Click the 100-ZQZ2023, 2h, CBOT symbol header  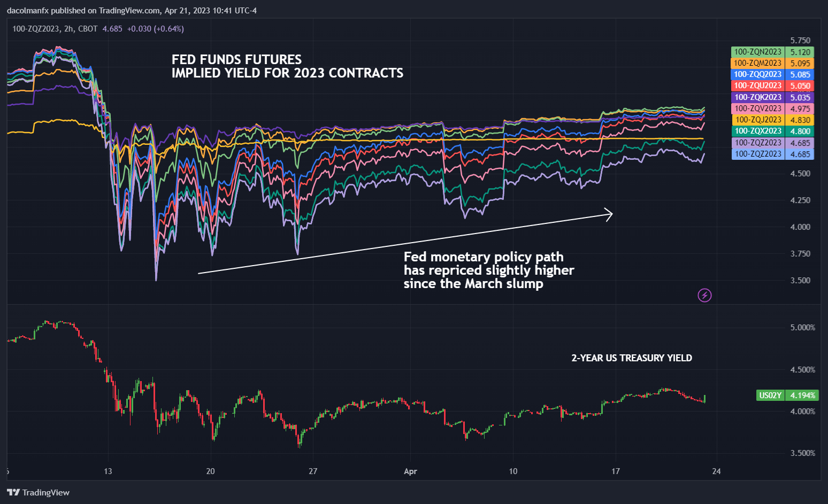tap(55, 29)
